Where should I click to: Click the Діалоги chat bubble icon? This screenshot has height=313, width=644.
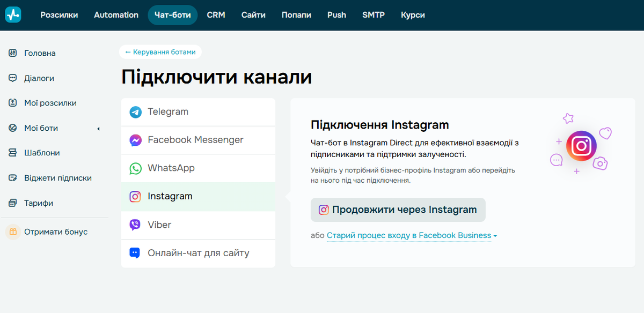coord(13,78)
